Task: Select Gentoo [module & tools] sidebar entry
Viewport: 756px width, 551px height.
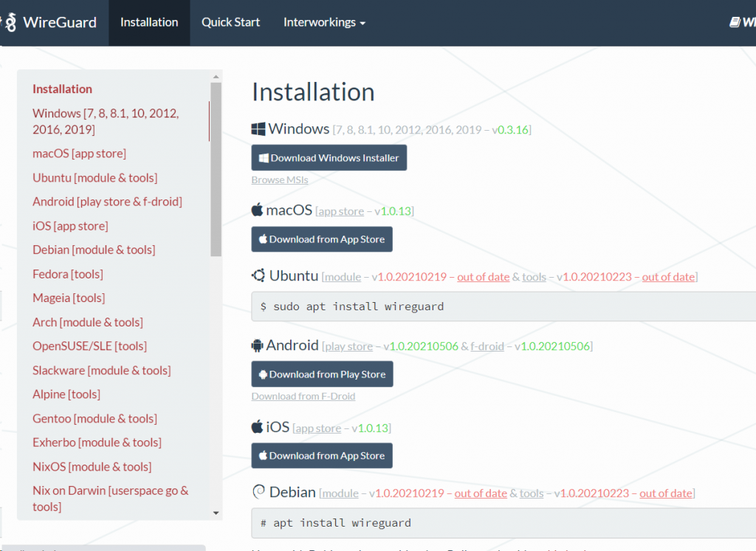Action: pos(95,419)
